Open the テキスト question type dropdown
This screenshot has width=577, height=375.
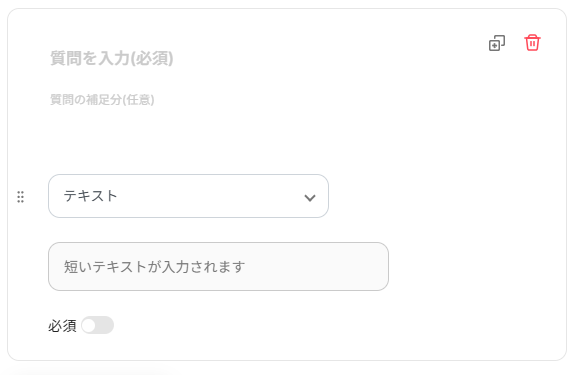point(188,196)
